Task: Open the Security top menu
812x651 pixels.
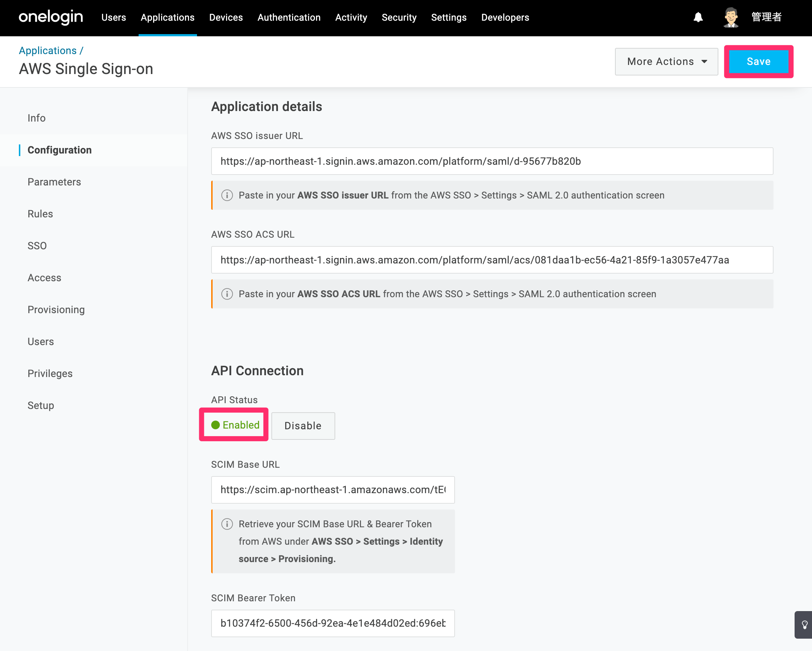Action: pos(399,17)
